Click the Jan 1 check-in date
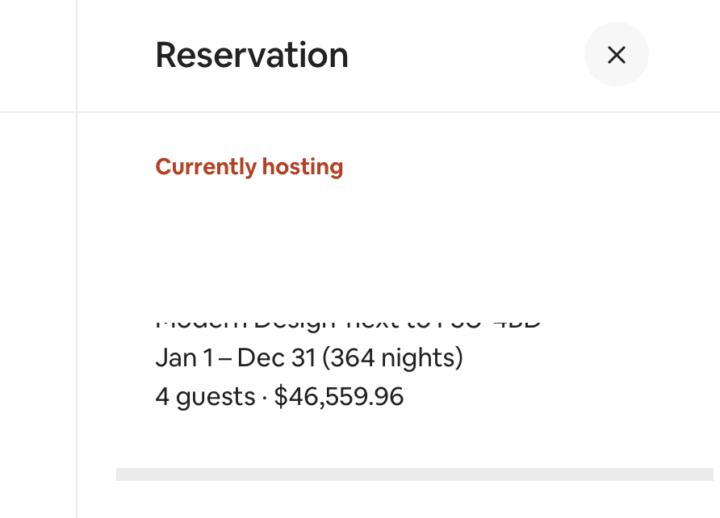The image size is (720, 518). (176, 358)
